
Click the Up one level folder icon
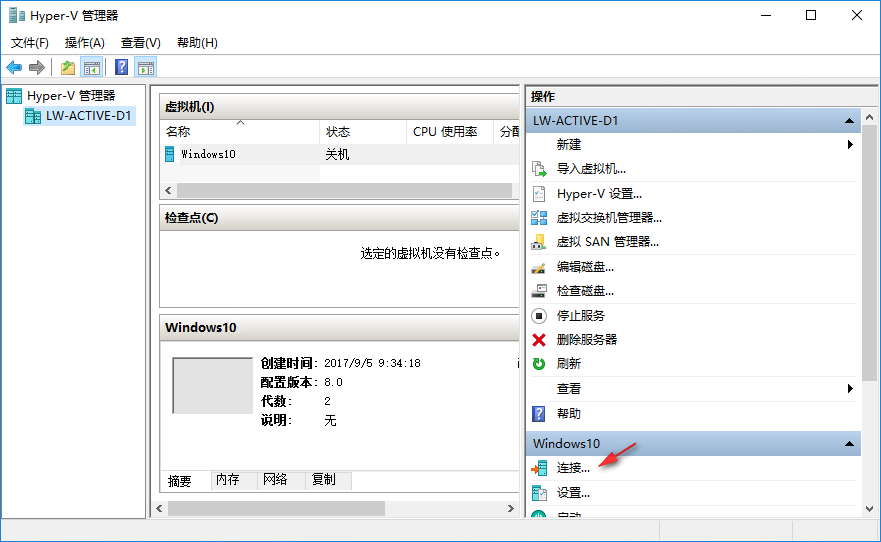(68, 68)
